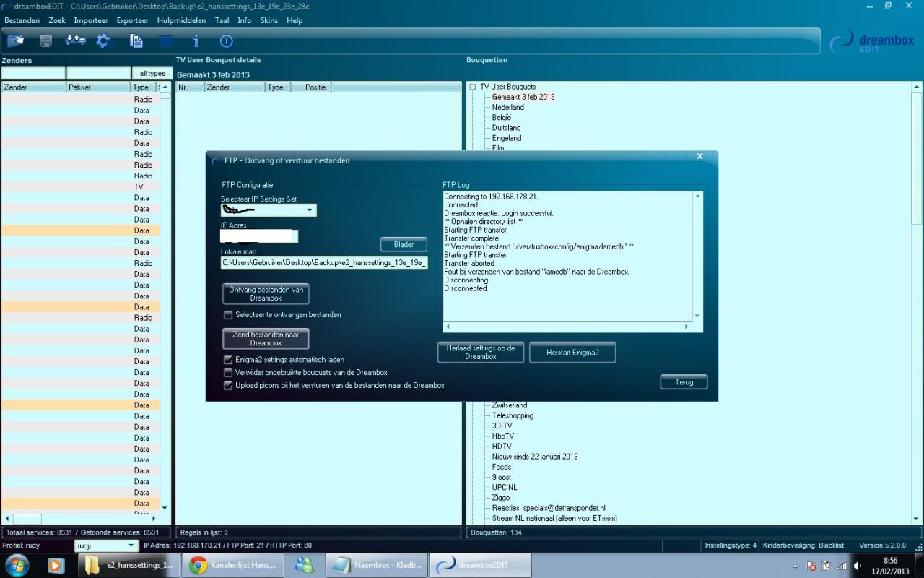Click the 'Terug' button
Screen dimensions: 924x578
click(x=684, y=382)
